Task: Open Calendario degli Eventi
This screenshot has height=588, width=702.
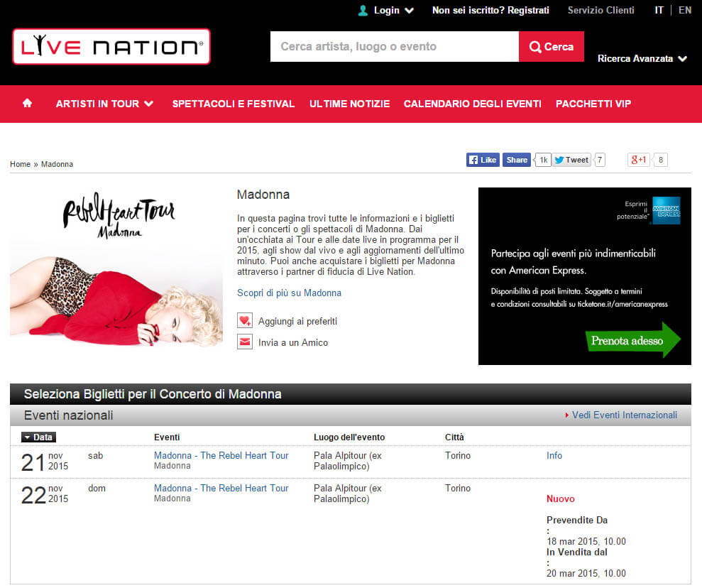Action: (x=472, y=104)
